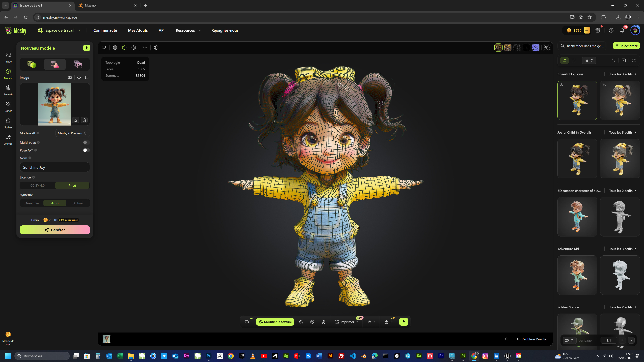This screenshot has height=362, width=644.
Task: Click the Générer button
Action: 55,230
